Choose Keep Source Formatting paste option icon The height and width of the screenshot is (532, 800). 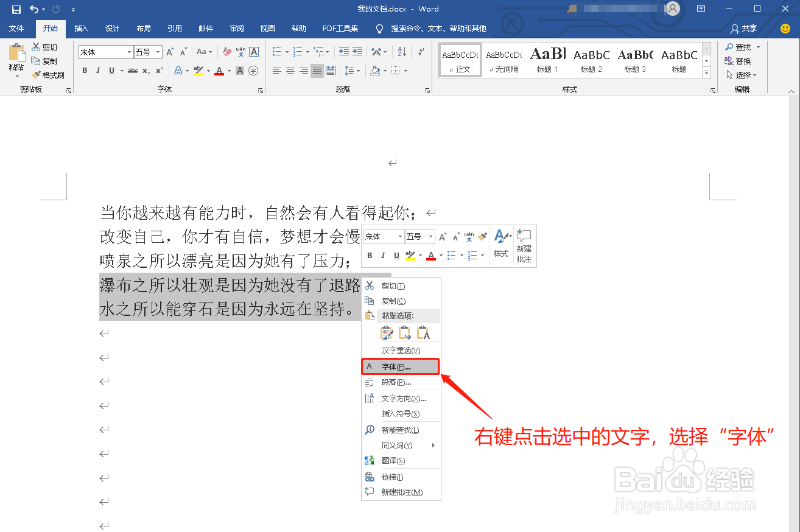[x=387, y=333]
